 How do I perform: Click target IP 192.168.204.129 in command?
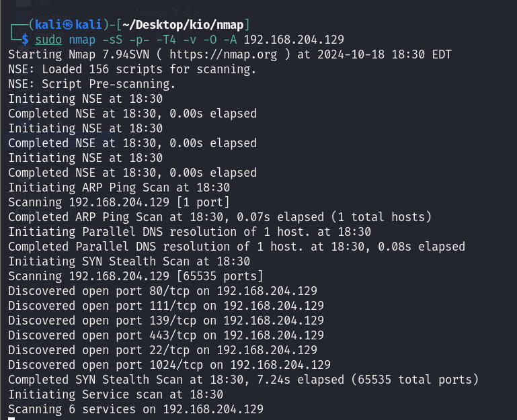294,40
